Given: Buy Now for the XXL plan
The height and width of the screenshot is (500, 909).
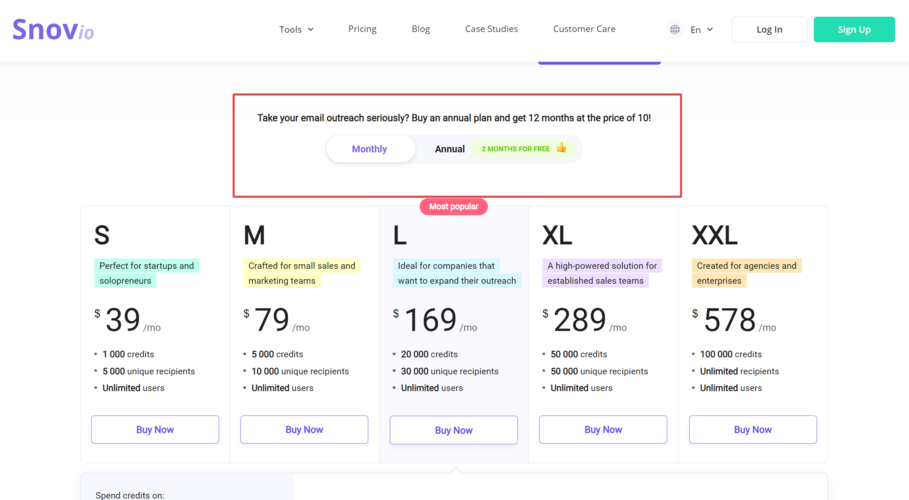Looking at the screenshot, I should [752, 430].
